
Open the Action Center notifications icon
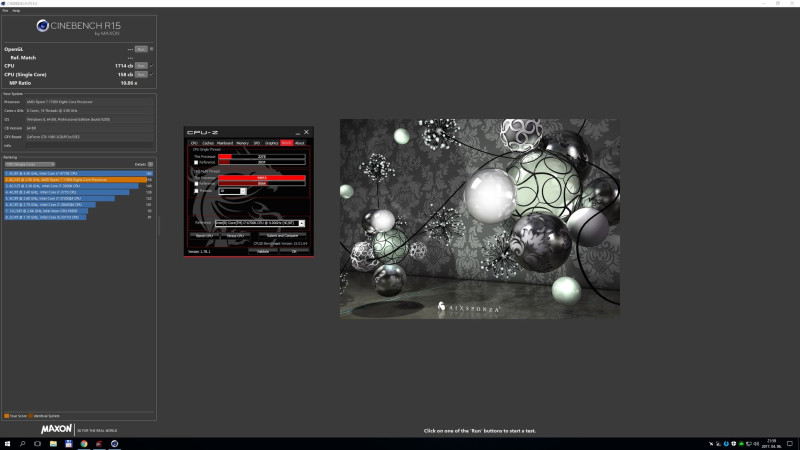(790, 444)
